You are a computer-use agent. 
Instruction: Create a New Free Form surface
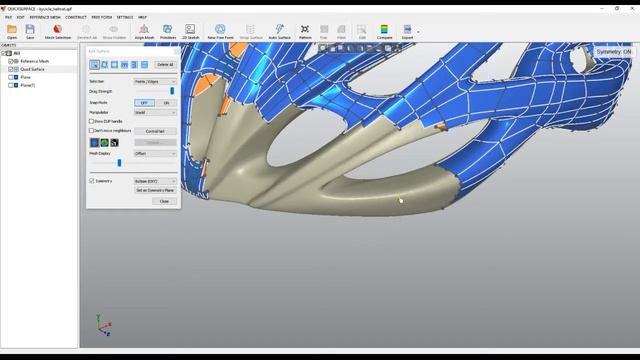(220, 31)
